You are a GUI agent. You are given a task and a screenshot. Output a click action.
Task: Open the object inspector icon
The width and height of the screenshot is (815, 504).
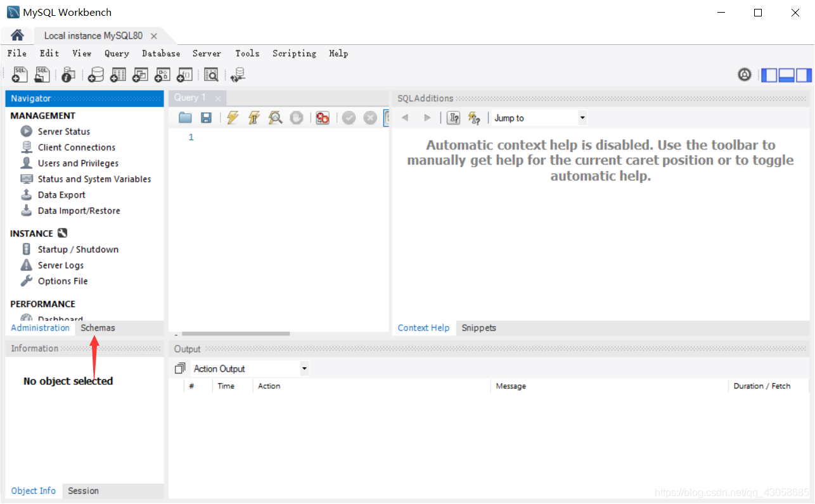[68, 75]
